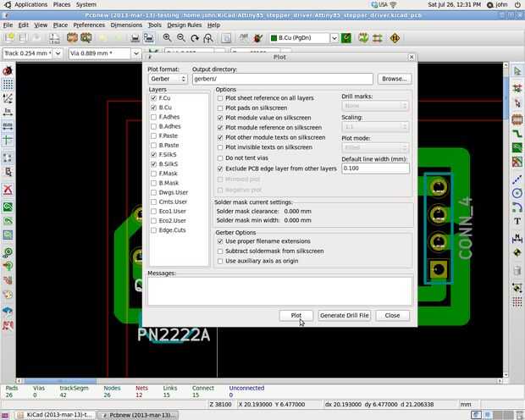Uncheck the B.Cu layer checkbox

(x=153, y=108)
